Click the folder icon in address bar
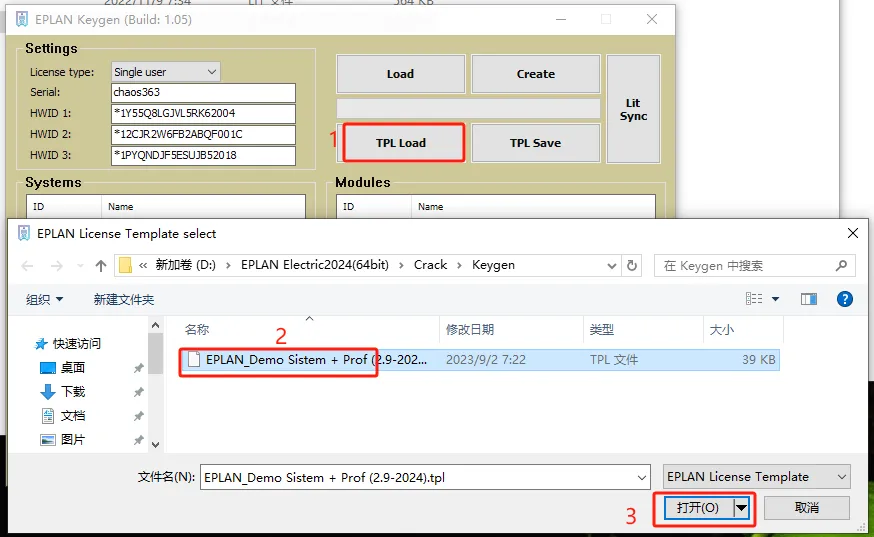The width and height of the screenshot is (874, 537). [x=125, y=265]
